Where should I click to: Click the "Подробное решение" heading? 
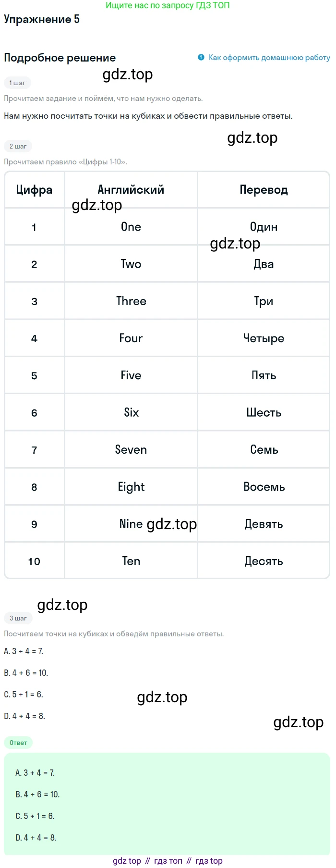tap(60, 58)
